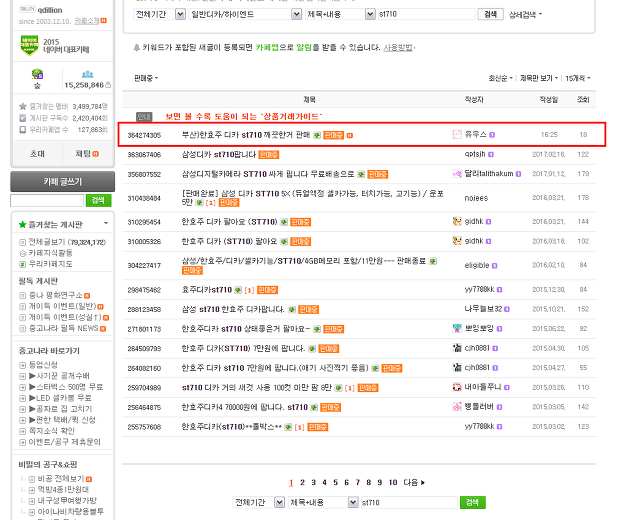Open the 15개씩 items per page dropdown
This screenshot has height=520, width=640.
578,78
